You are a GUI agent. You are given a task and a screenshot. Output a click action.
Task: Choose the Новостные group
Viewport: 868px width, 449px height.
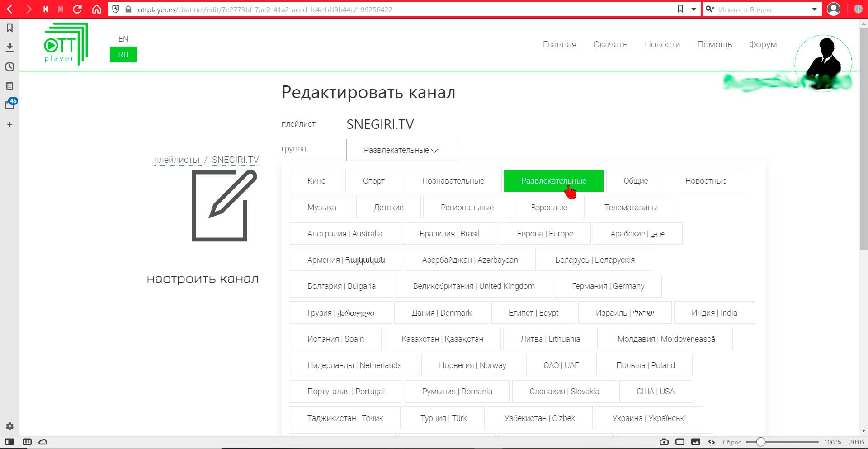point(706,181)
